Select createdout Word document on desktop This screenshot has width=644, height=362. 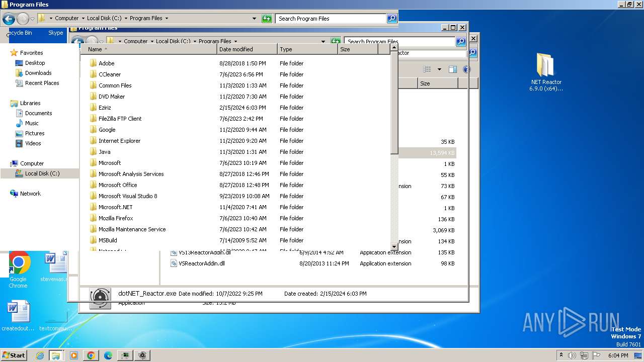tap(18, 316)
